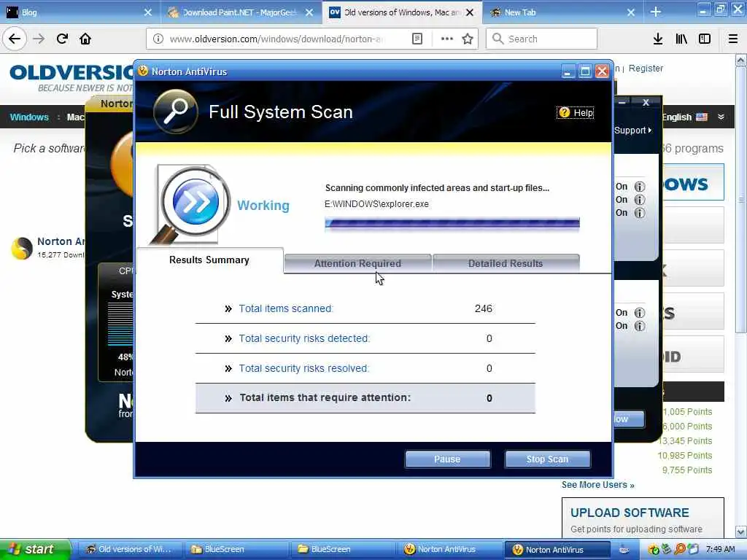Toggle reader view icon in address bar

click(x=417, y=39)
